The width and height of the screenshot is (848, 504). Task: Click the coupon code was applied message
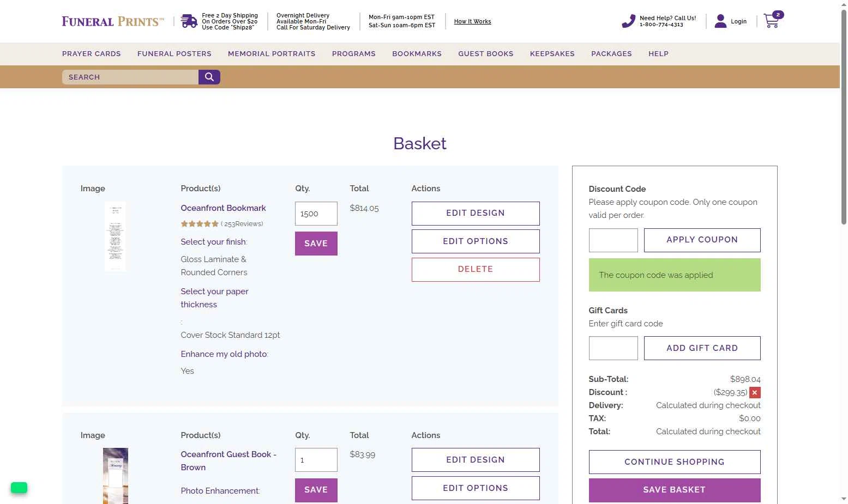[x=675, y=275]
